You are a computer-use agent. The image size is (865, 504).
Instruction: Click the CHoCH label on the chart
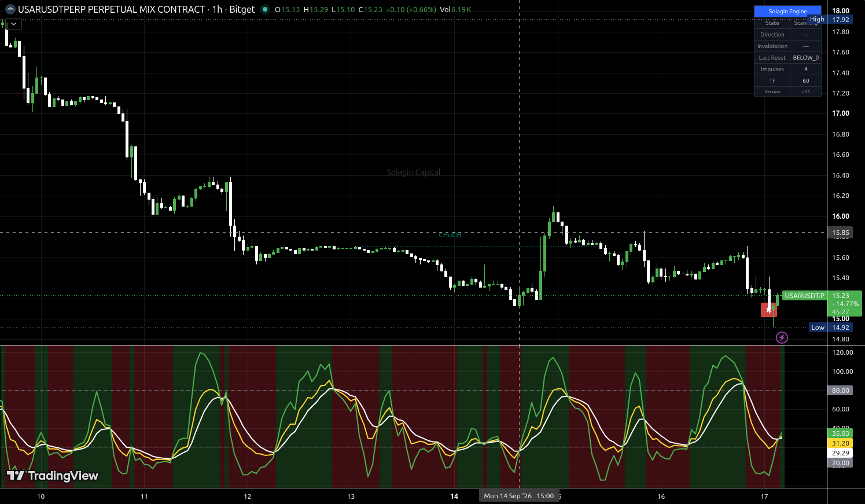pyautogui.click(x=450, y=235)
